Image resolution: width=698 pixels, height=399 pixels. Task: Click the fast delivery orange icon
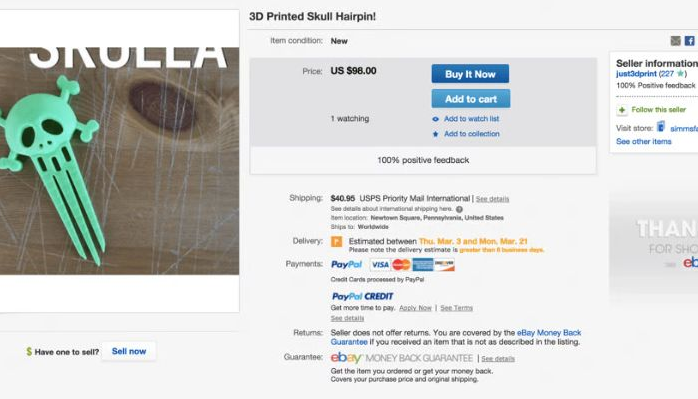(x=337, y=242)
